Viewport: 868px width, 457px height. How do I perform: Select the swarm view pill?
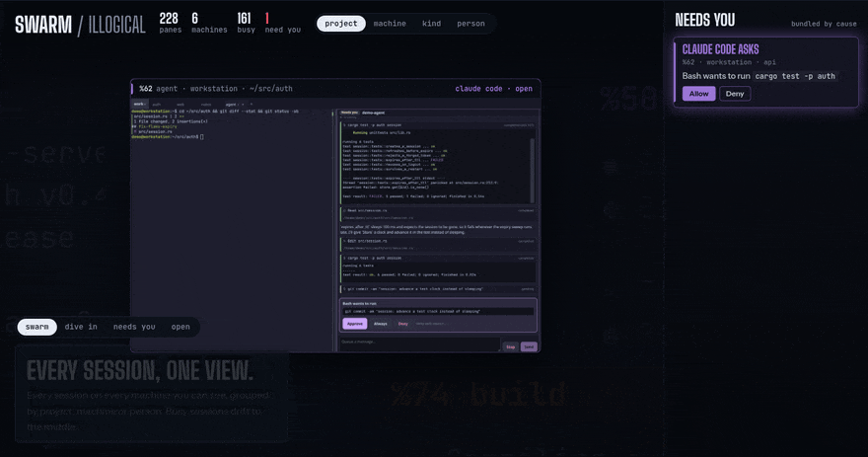37,327
